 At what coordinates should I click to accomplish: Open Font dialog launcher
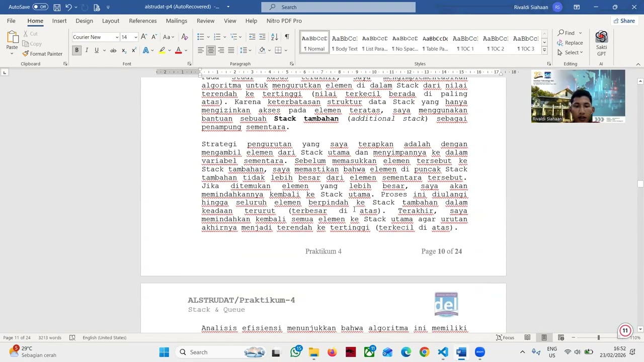click(x=189, y=64)
